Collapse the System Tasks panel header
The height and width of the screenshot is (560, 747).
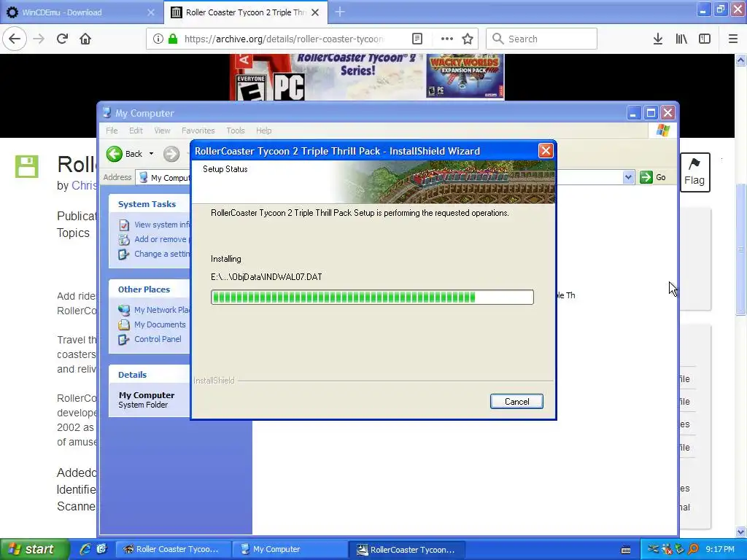point(149,204)
